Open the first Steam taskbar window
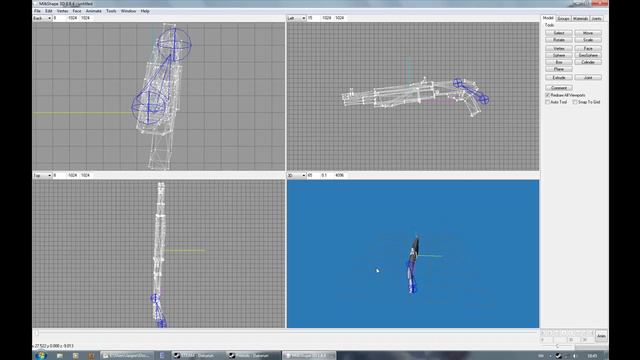Viewport: 640px width, 360px height. point(197,356)
